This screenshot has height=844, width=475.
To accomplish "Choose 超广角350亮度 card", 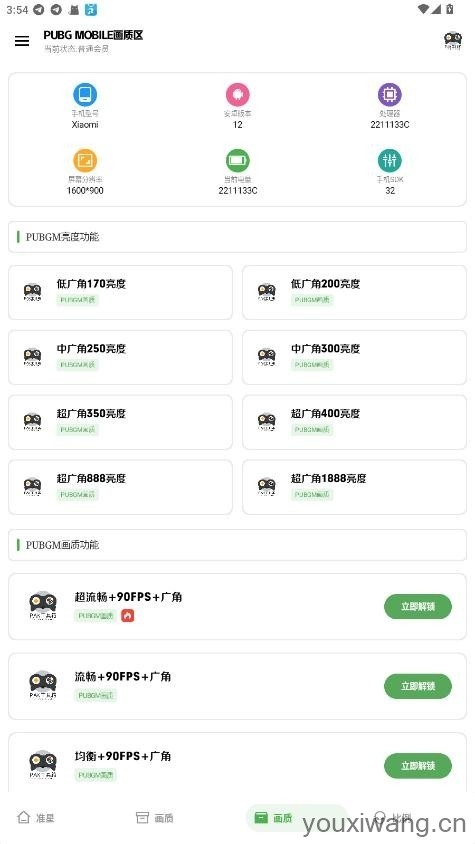I will tap(121, 422).
